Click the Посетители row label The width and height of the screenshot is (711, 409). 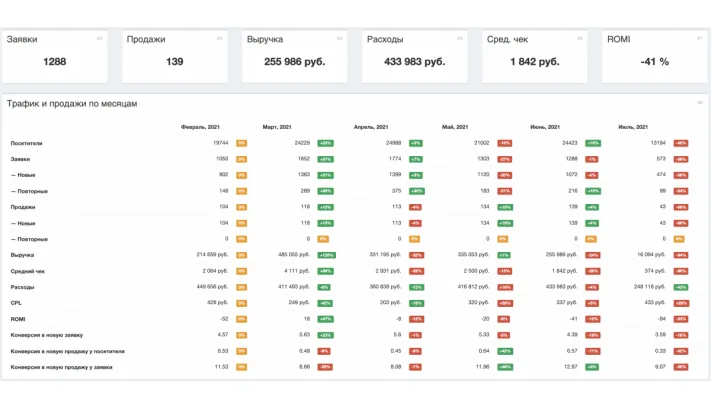[x=26, y=143]
